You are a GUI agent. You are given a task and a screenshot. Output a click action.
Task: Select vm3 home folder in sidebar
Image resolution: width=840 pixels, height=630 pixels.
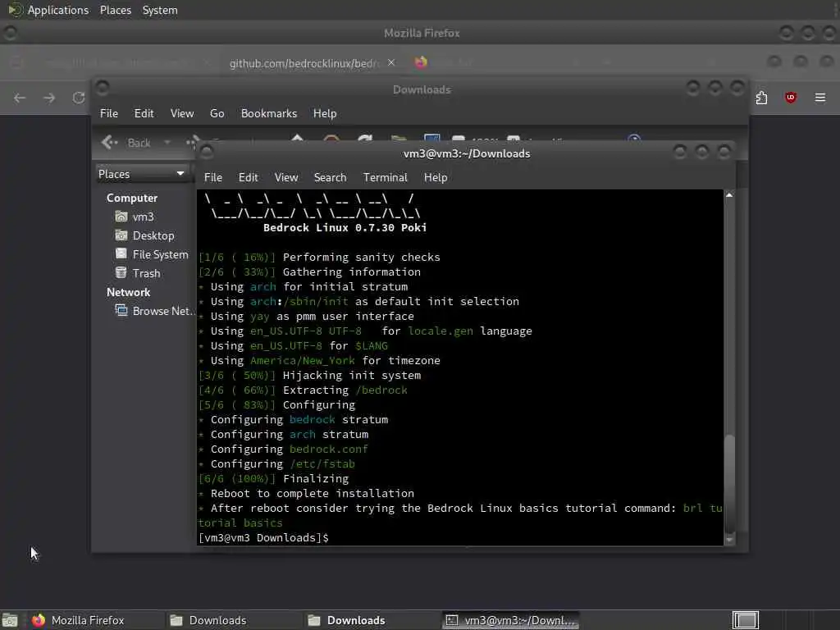[x=143, y=217]
